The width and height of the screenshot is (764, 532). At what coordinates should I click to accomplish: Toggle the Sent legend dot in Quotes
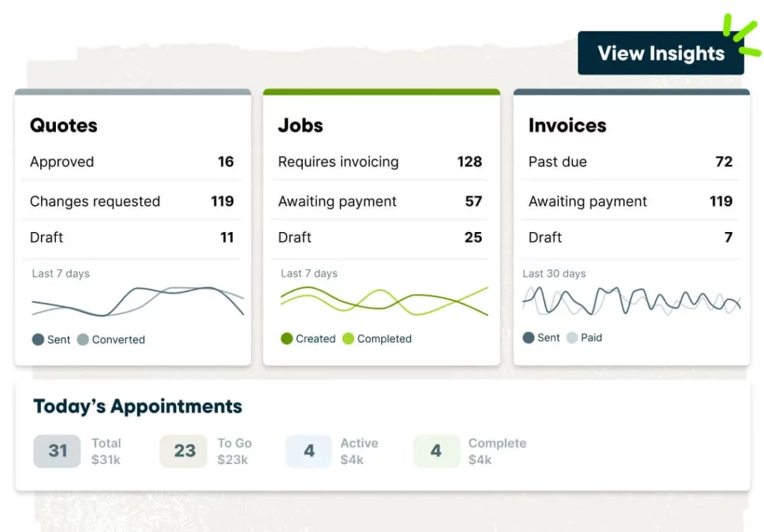point(38,339)
